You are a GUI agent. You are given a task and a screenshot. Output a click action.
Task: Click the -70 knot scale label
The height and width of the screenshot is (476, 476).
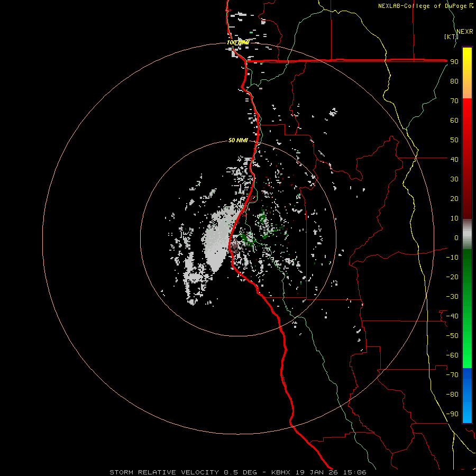(x=452, y=375)
